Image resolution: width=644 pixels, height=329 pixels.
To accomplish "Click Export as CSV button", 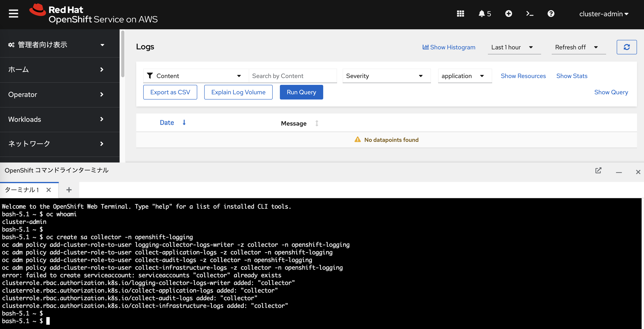I will (170, 92).
